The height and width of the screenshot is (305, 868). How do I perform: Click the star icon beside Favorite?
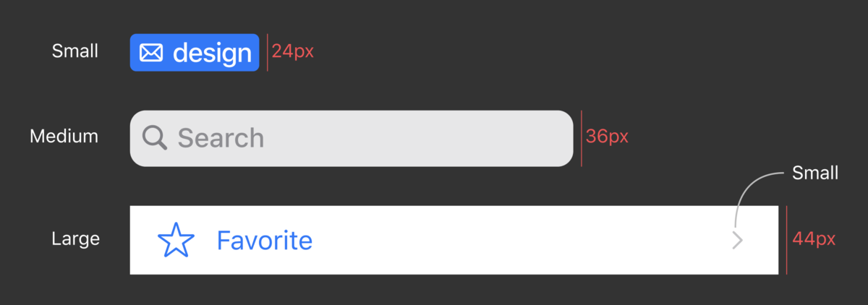(176, 240)
